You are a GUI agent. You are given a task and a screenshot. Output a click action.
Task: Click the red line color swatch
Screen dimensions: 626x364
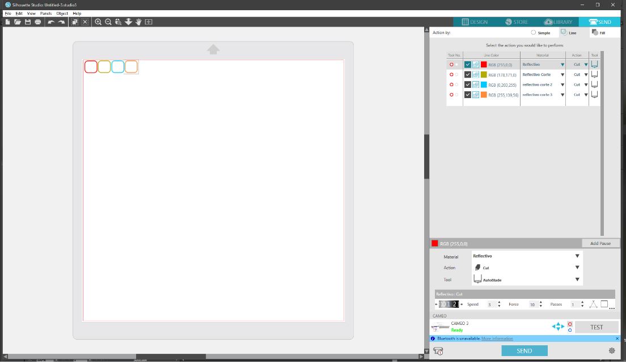tap(484, 64)
